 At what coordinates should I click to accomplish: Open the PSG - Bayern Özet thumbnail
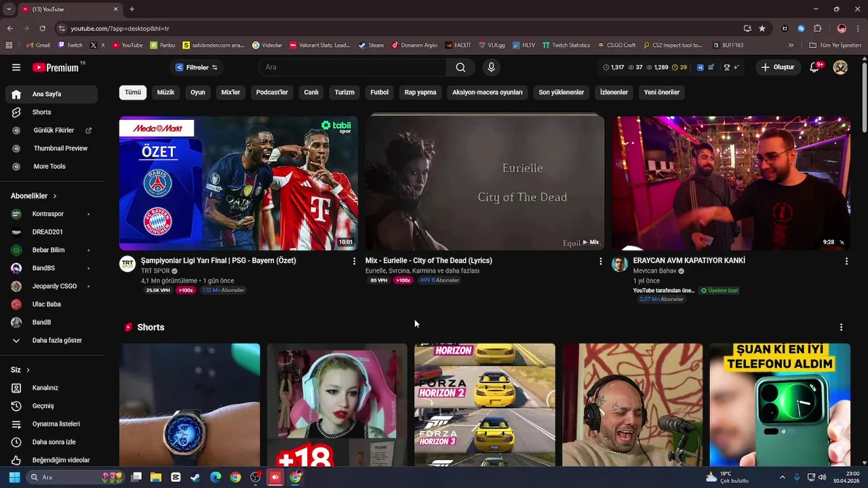[x=239, y=183]
